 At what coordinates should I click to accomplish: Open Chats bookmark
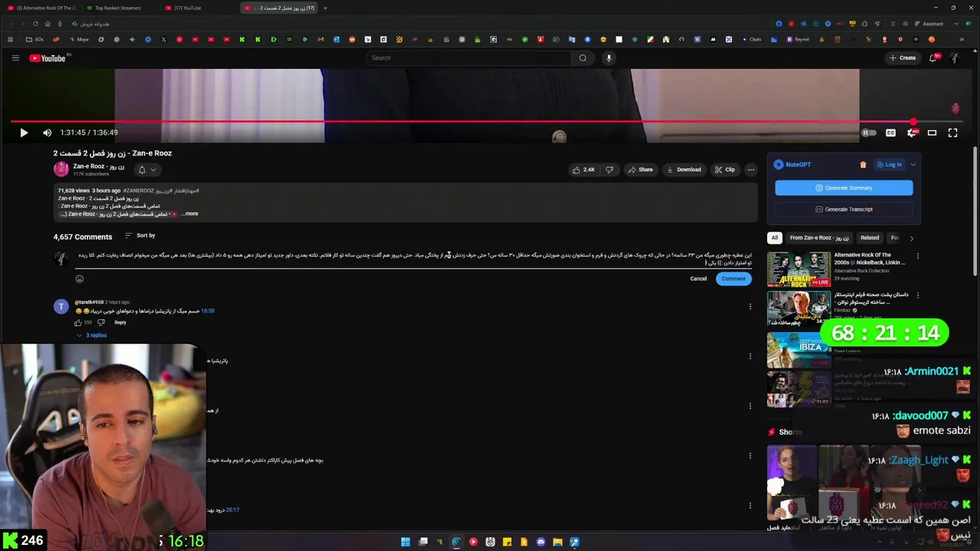pyautogui.click(x=750, y=39)
